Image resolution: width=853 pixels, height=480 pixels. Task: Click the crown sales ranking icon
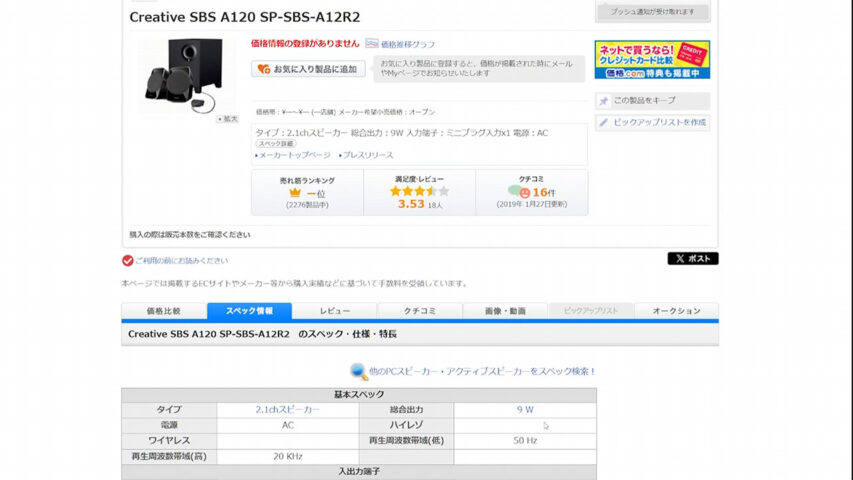pyautogui.click(x=295, y=192)
